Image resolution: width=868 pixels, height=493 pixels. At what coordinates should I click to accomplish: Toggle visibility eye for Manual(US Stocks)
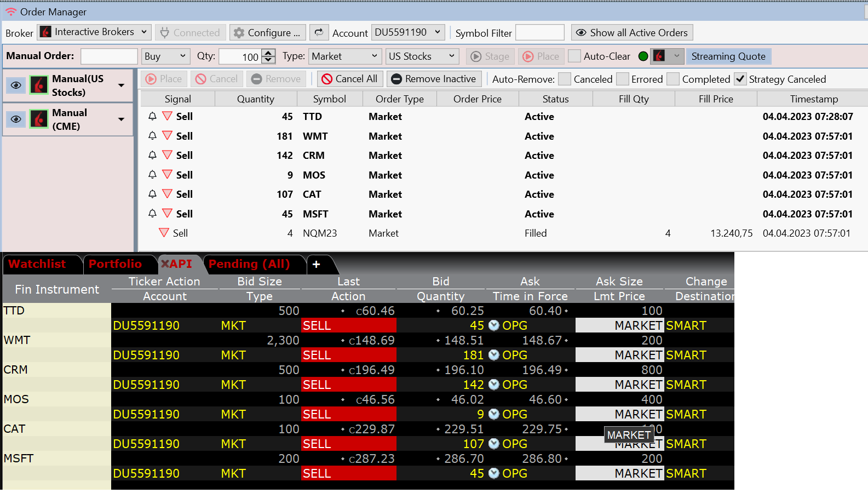16,85
